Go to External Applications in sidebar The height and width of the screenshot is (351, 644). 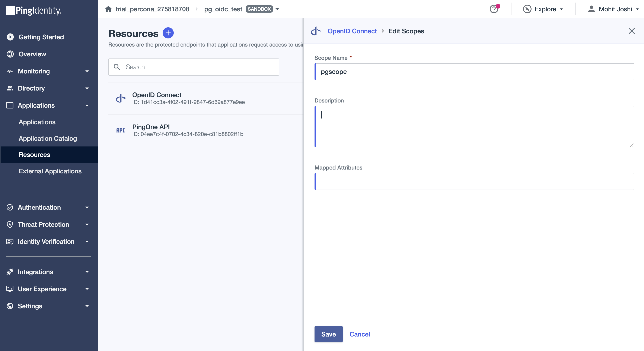pyautogui.click(x=50, y=171)
